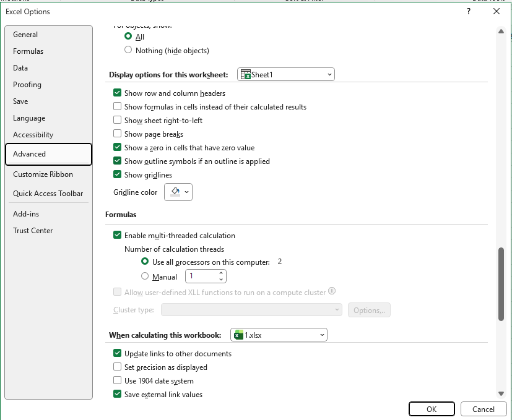The height and width of the screenshot is (420, 512).
Task: Click the Help question mark icon
Action: [x=468, y=11]
